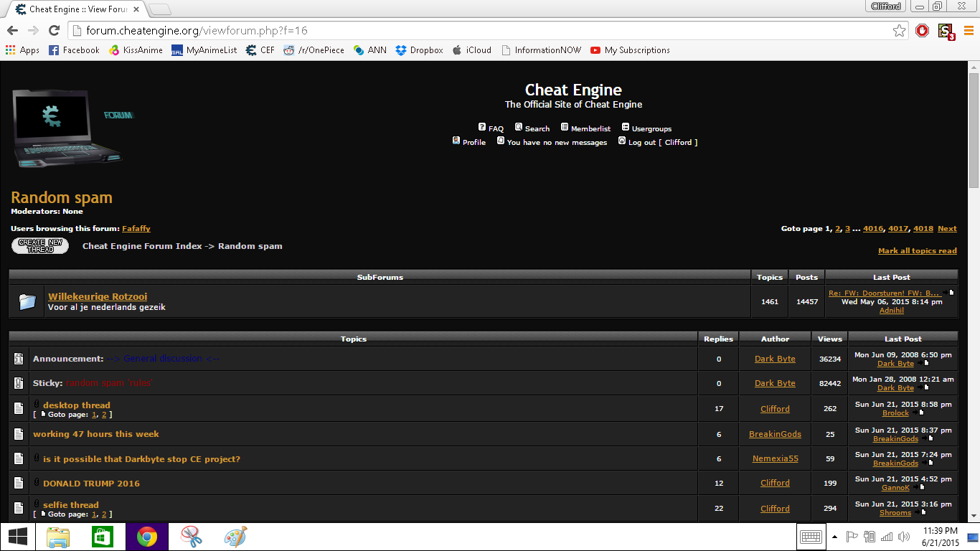Image resolution: width=980 pixels, height=551 pixels.
Task: Open the Windows Store taskbar icon
Action: coord(103,537)
